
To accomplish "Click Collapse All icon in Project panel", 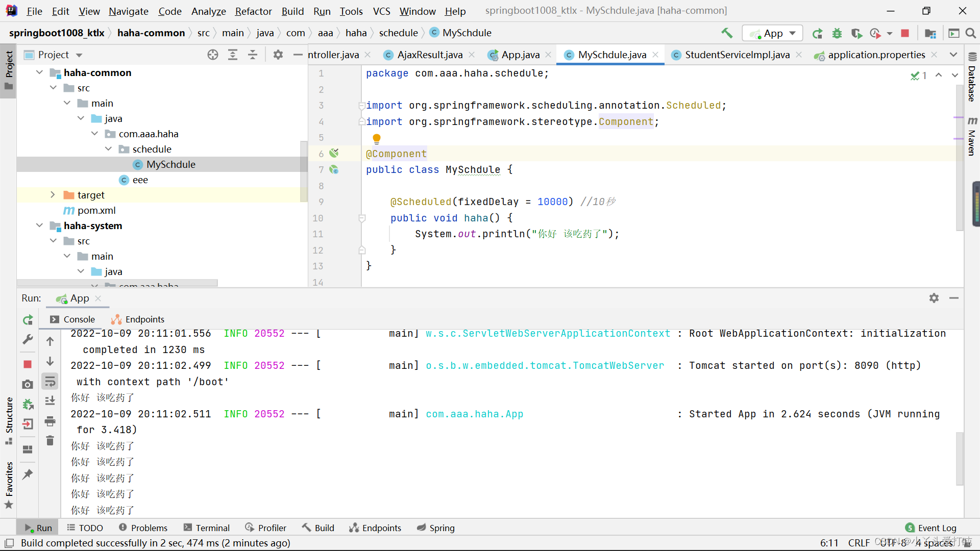I will [x=253, y=55].
